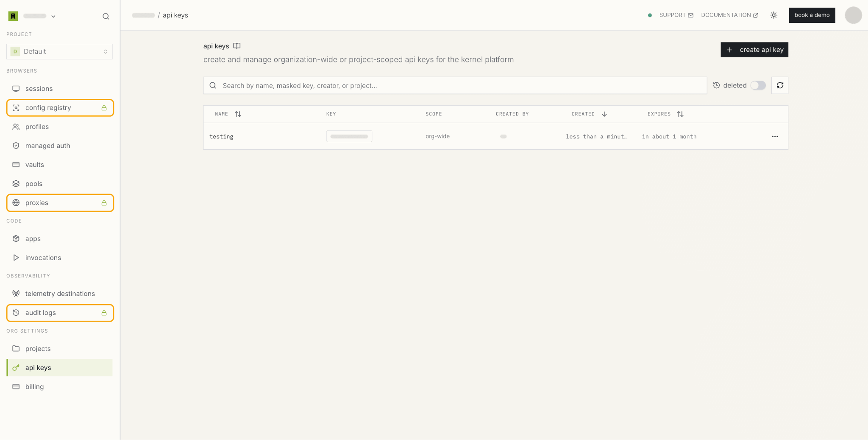Viewport: 868px width, 440px height.
Task: Click the CREATED BY column header
Action: tap(512, 114)
